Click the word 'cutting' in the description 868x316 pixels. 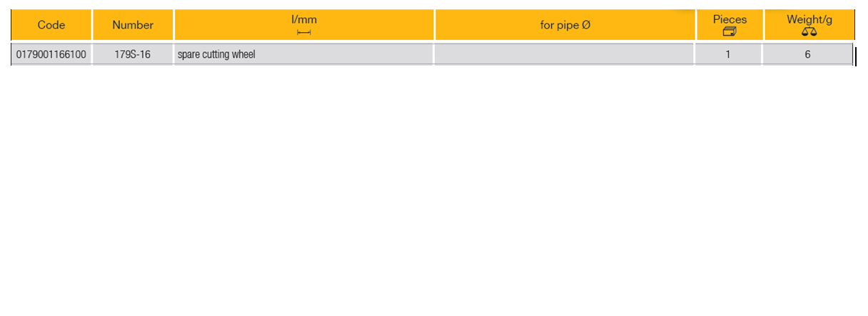(215, 54)
